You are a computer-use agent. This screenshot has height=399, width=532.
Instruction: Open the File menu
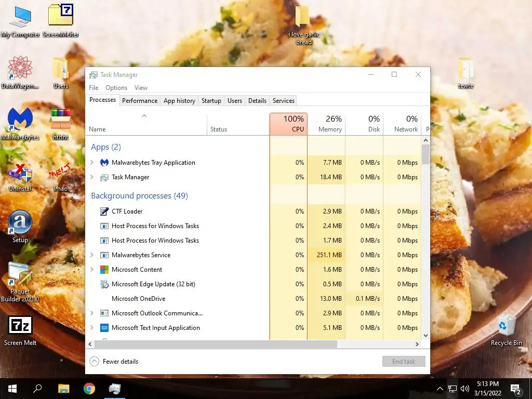(94, 87)
